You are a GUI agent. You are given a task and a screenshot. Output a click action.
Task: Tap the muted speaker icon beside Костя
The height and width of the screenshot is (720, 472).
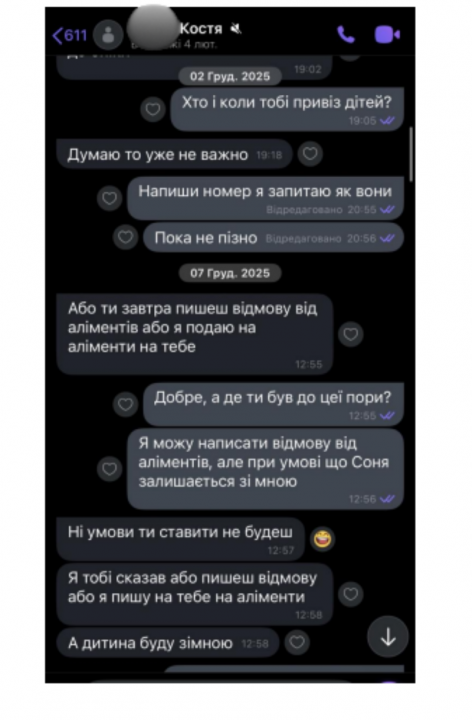click(236, 29)
